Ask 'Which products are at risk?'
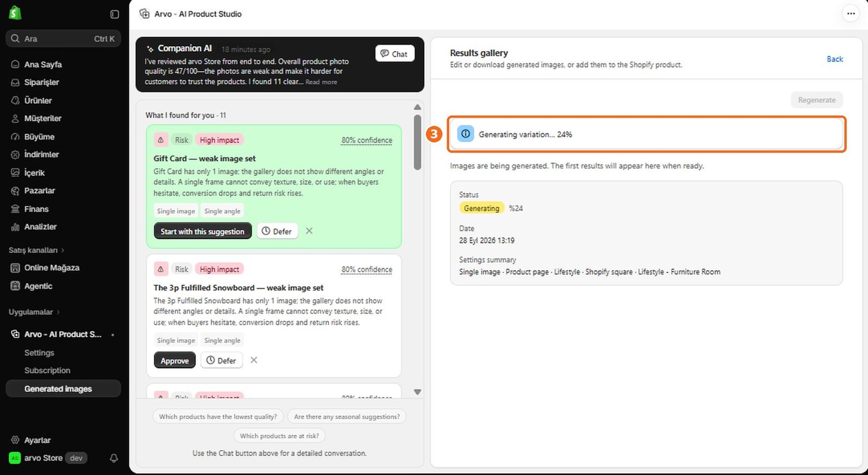The width and height of the screenshot is (868, 475). 279,436
